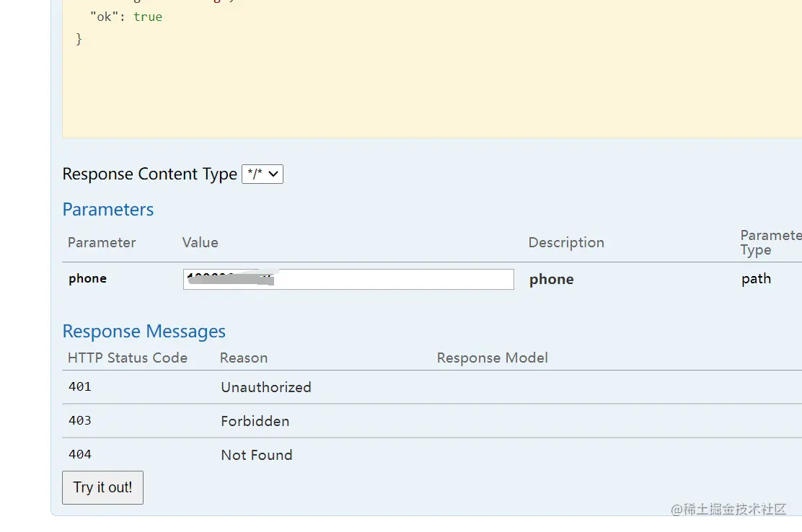Open the Response Content Type dropdown
The height and width of the screenshot is (532, 802).
coord(263,174)
